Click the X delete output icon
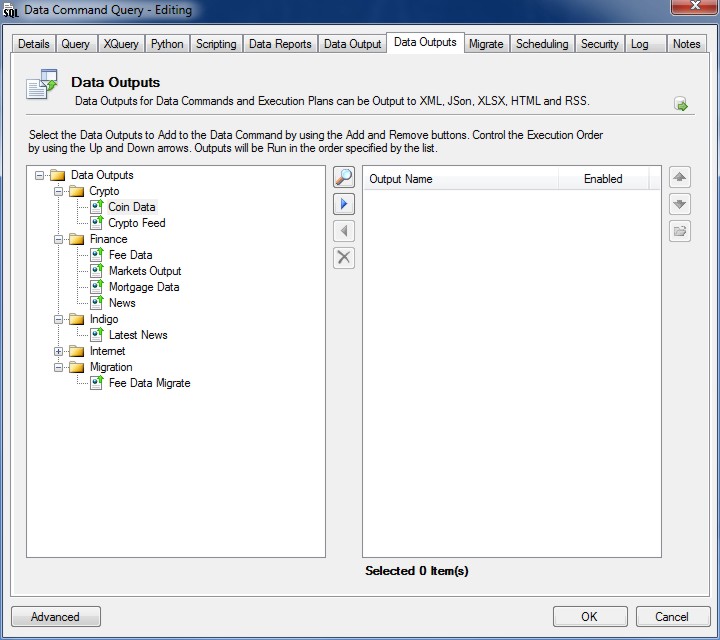Image resolution: width=720 pixels, height=640 pixels. (344, 257)
